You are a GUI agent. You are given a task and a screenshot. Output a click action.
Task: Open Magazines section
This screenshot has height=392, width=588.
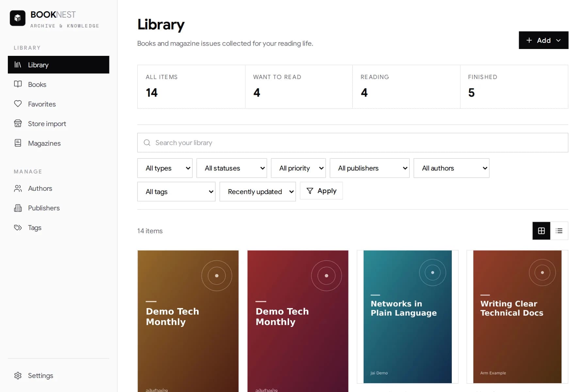[x=58, y=143]
